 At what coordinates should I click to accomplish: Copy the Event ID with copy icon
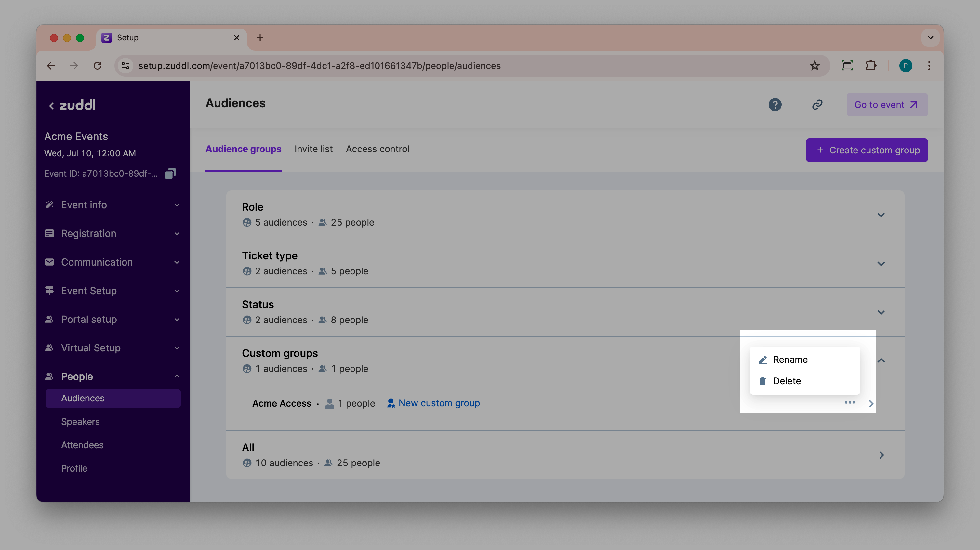(x=170, y=174)
